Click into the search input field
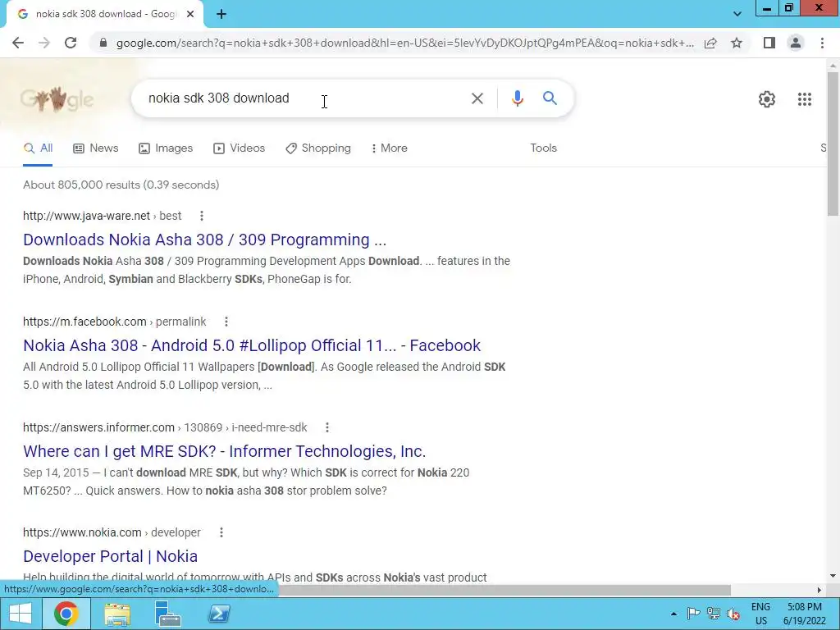Screen dimensions: 840x630 [305, 98]
